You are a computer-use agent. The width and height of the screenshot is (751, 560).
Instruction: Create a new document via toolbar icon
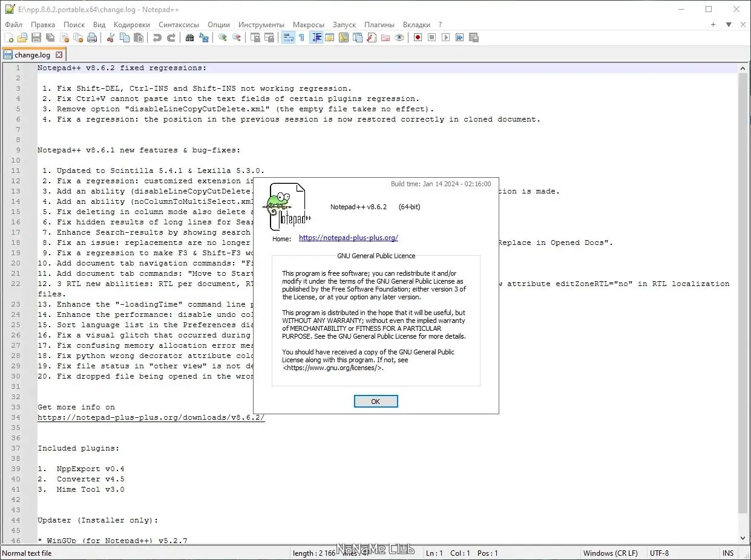[8, 37]
